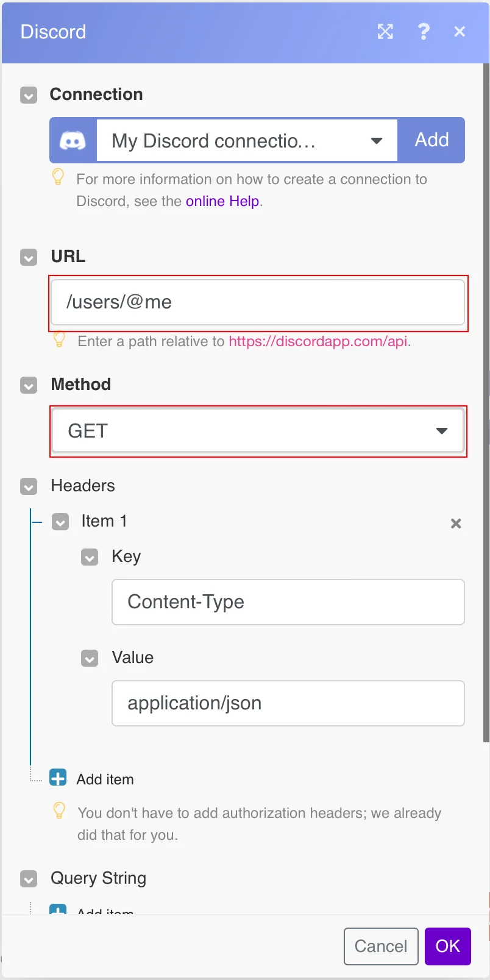Click the Connection section label

tap(96, 94)
